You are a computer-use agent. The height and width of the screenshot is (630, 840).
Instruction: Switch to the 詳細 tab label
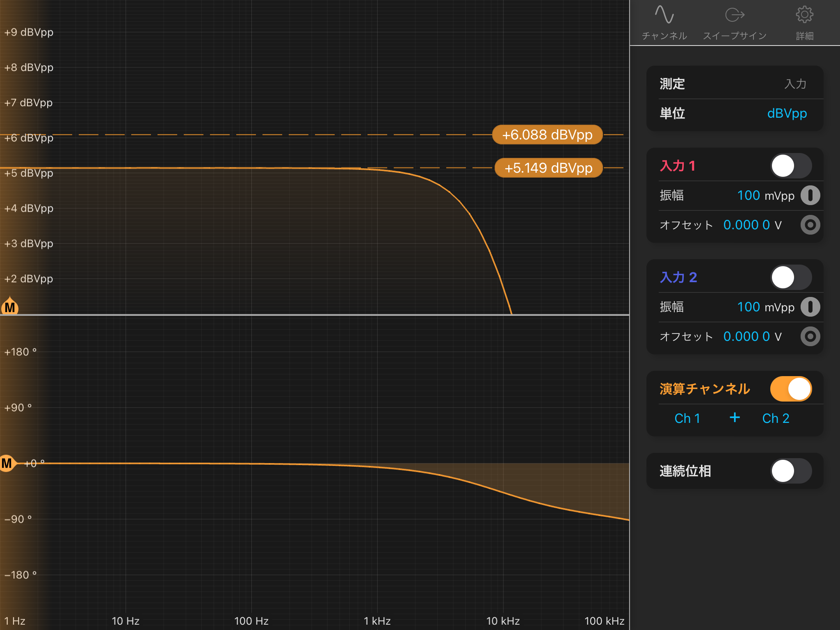pyautogui.click(x=804, y=36)
